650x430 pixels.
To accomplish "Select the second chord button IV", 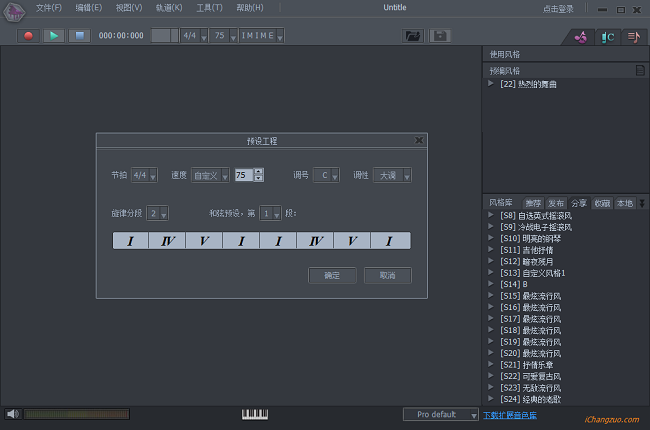I will click(x=168, y=241).
